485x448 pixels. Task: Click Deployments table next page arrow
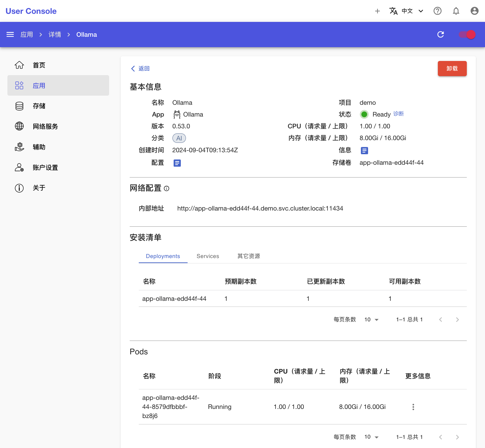[457, 320]
